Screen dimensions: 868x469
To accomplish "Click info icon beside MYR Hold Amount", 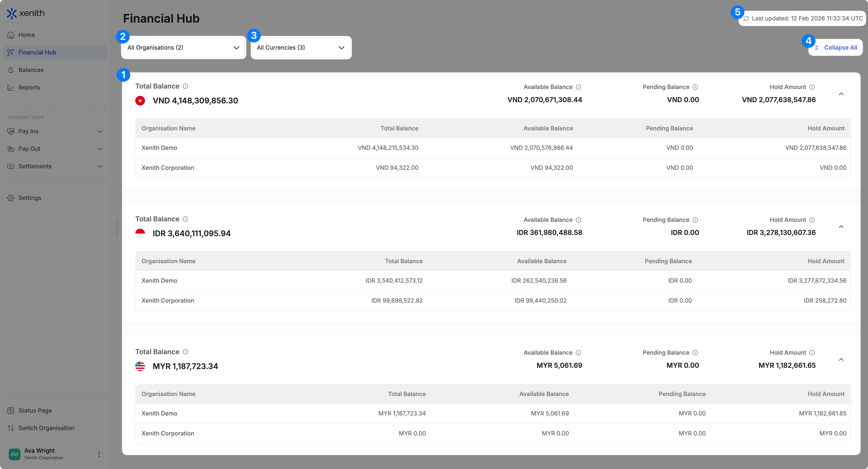I will [812, 353].
